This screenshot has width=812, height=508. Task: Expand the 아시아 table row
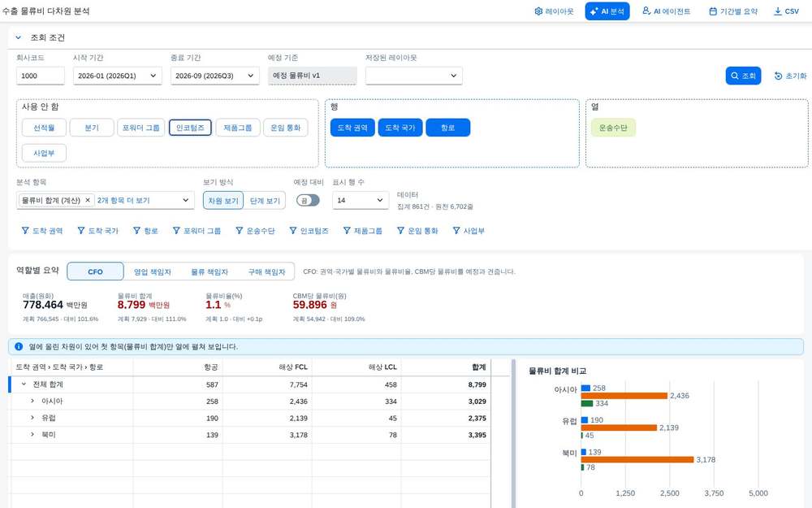point(32,402)
